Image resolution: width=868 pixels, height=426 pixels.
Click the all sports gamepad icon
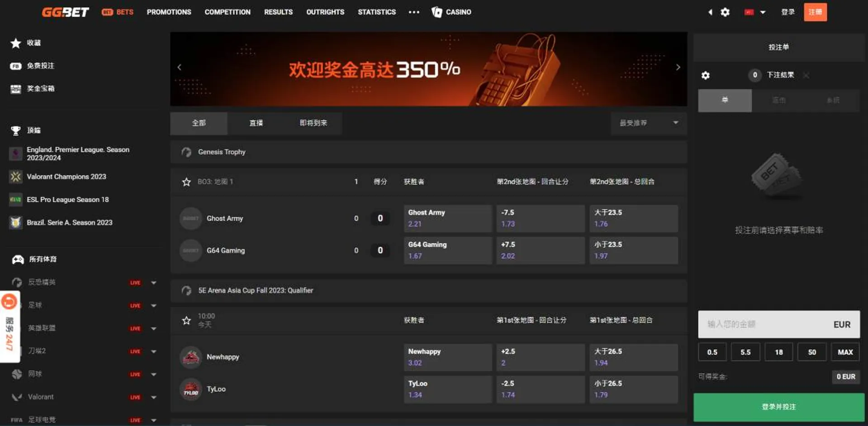[x=18, y=260]
